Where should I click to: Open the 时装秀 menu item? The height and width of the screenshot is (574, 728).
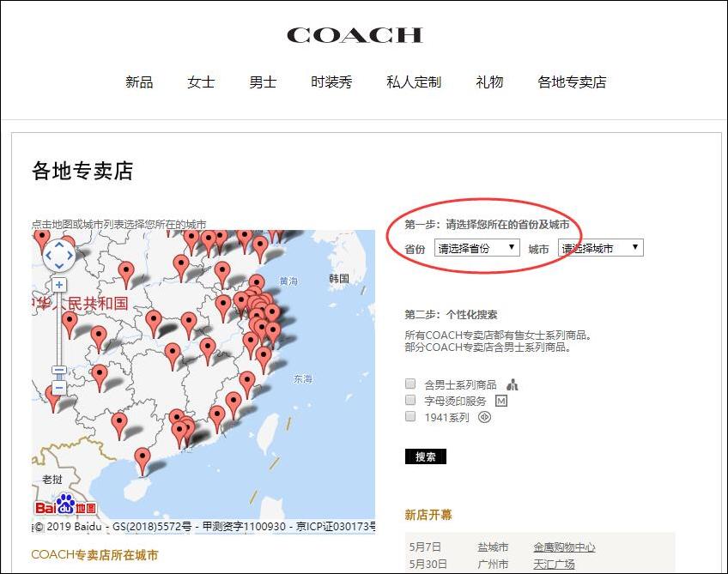pos(331,82)
